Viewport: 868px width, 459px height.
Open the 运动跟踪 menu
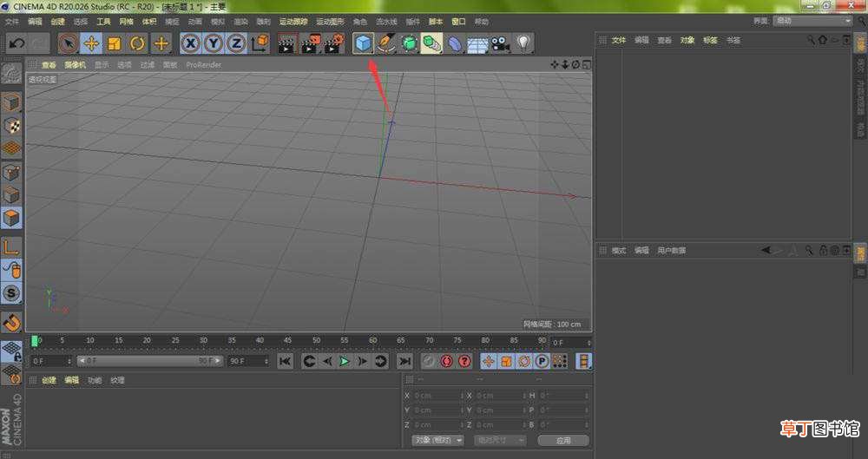(x=293, y=22)
